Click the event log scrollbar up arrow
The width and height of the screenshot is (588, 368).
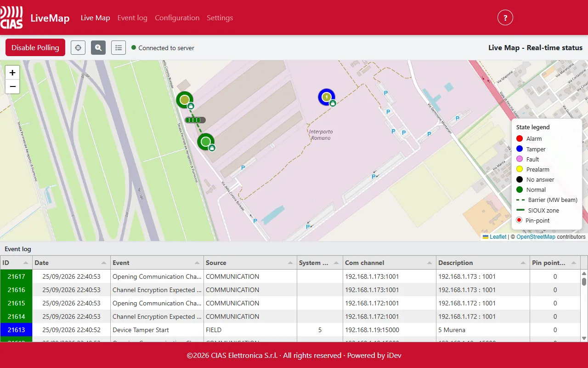tap(584, 274)
